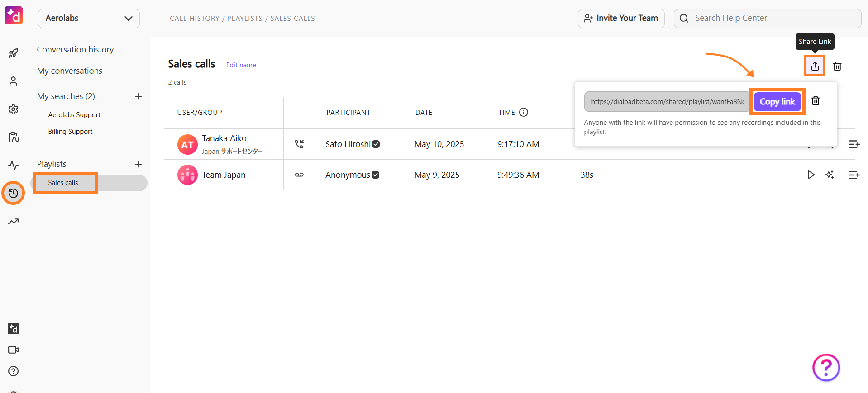
Task: Click the Call History breadcrumb
Action: tap(195, 19)
